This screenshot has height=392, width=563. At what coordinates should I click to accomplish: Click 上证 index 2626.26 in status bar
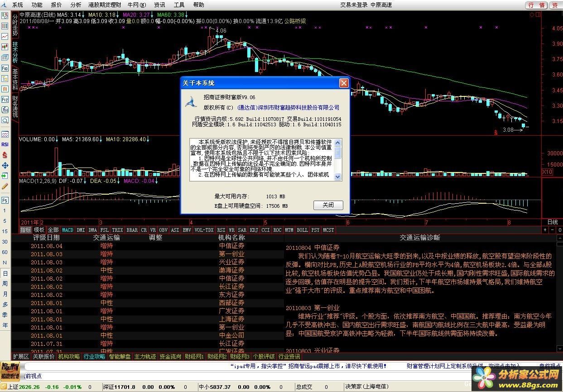click(24, 387)
